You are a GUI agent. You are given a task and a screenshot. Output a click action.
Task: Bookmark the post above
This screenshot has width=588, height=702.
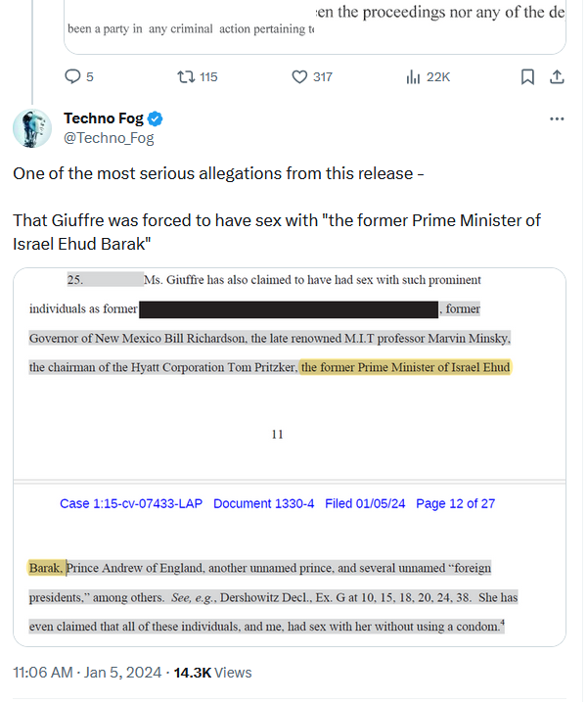527,77
